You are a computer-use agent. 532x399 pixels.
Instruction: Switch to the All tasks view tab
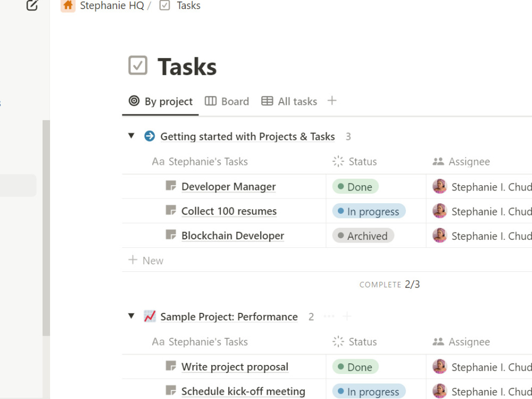click(x=289, y=102)
